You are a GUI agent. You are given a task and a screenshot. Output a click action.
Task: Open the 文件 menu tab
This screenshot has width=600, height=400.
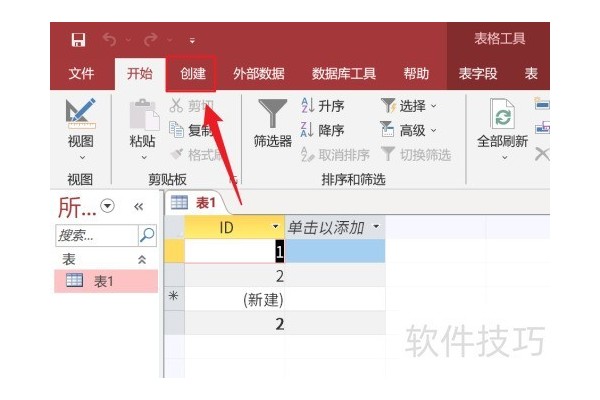[x=81, y=73]
